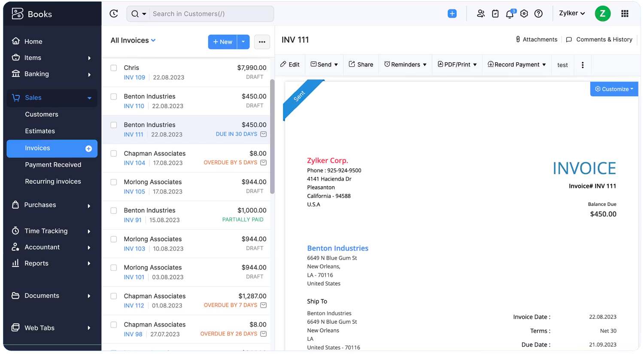Select the checkbox for Chris INV 109

click(114, 68)
